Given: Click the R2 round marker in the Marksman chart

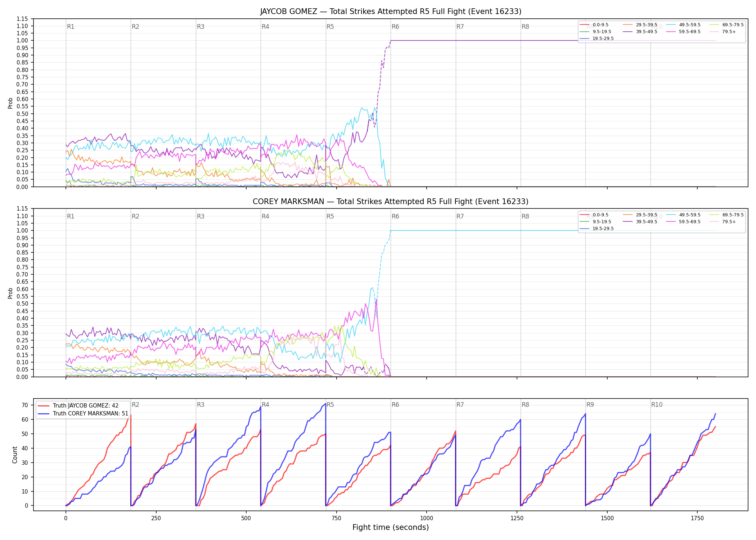Looking at the screenshot, I should point(135,216).
